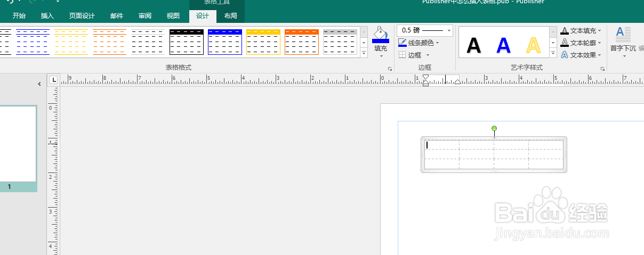Image resolution: width=644 pixels, height=255 pixels.
Task: Open the 开始 ribbon tab
Action: point(19,16)
